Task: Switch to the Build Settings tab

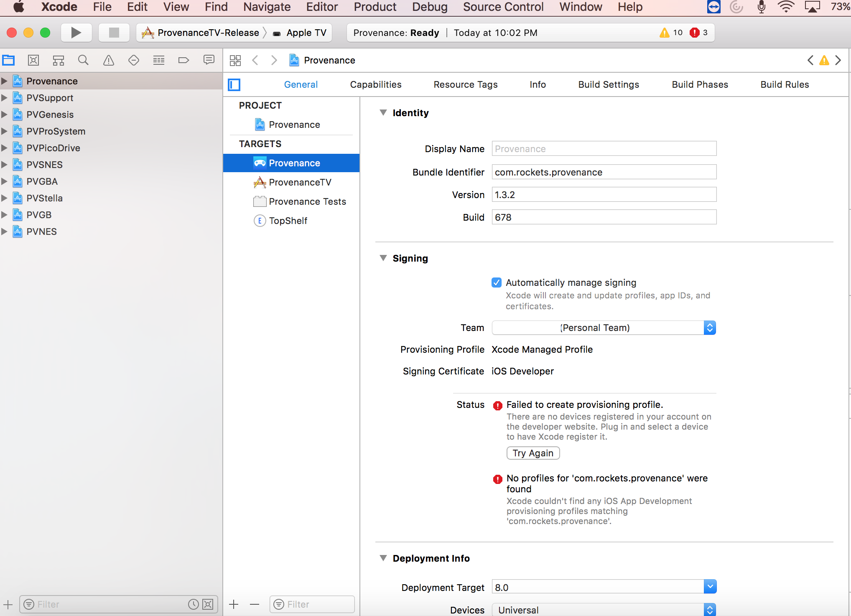Action: [x=609, y=84]
